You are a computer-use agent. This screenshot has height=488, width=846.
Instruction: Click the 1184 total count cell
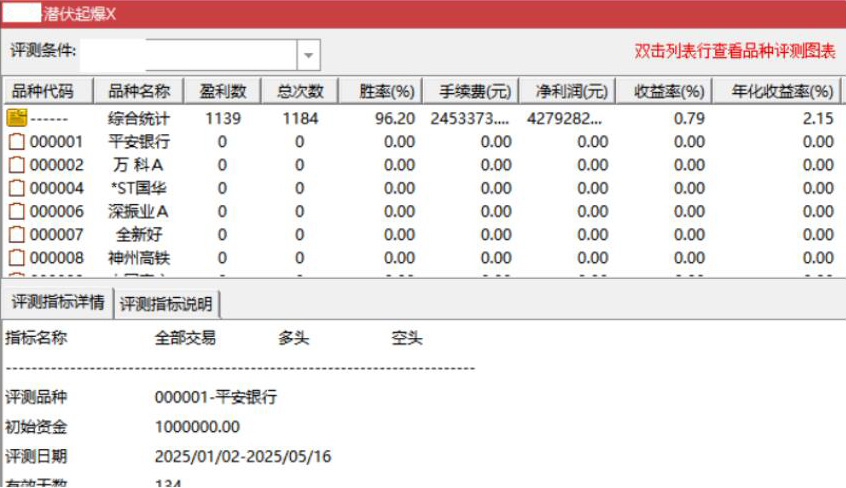point(301,118)
